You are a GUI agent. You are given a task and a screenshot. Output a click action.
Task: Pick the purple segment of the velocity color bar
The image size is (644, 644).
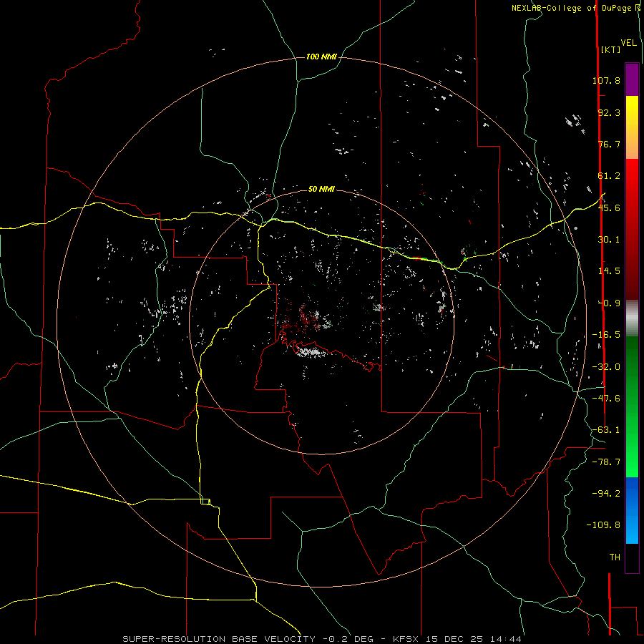pyautogui.click(x=632, y=79)
